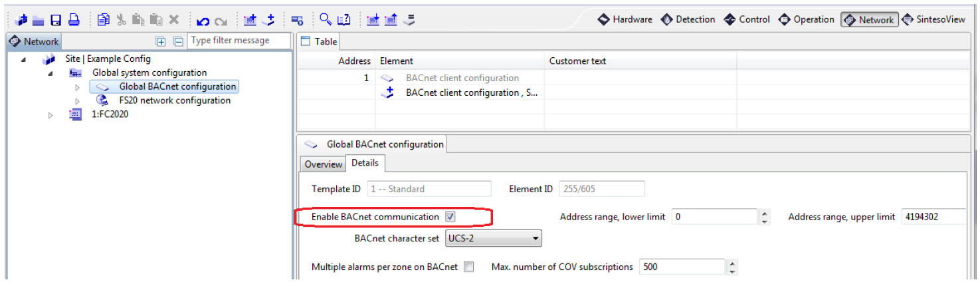
Task: Select Global system configuration in the tree
Action: [149, 72]
